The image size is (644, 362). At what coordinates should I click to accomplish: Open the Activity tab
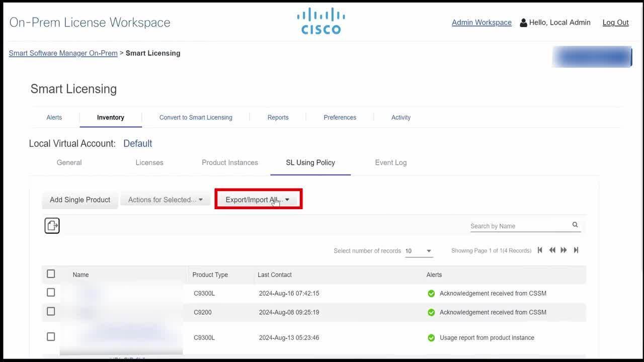(x=401, y=117)
